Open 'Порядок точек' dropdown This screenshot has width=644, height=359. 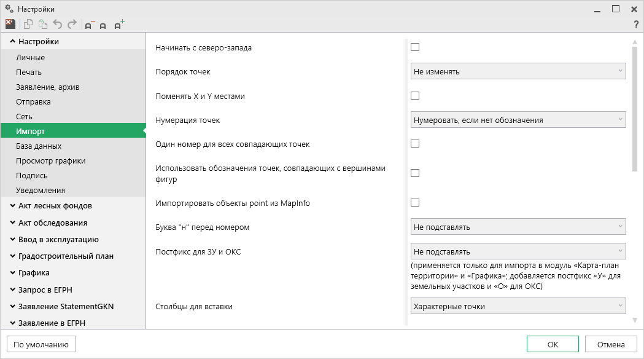pyautogui.click(x=518, y=71)
